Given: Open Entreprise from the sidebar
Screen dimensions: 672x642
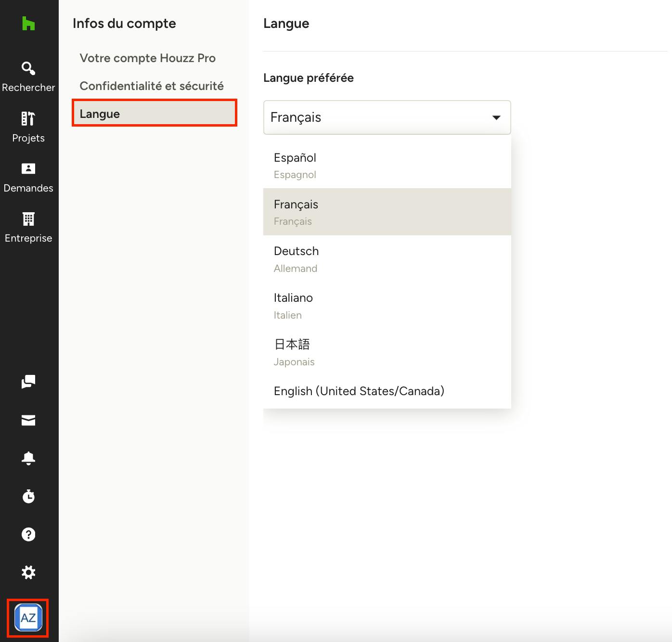Looking at the screenshot, I should click(28, 228).
